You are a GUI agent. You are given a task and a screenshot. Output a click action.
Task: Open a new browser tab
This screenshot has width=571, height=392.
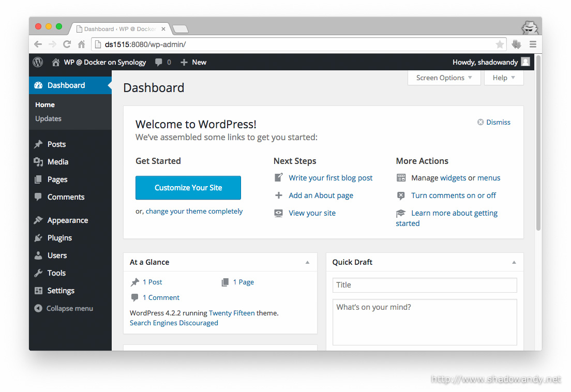[181, 29]
